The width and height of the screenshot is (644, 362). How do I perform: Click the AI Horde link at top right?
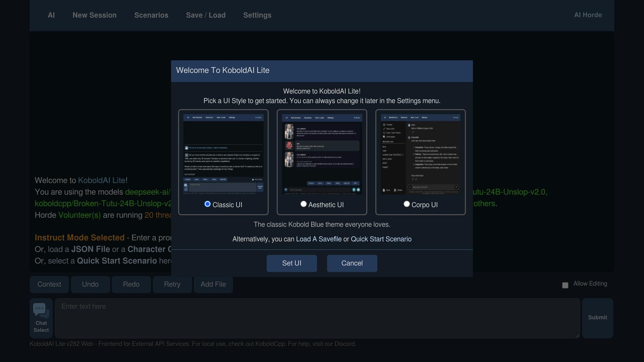pos(588,15)
